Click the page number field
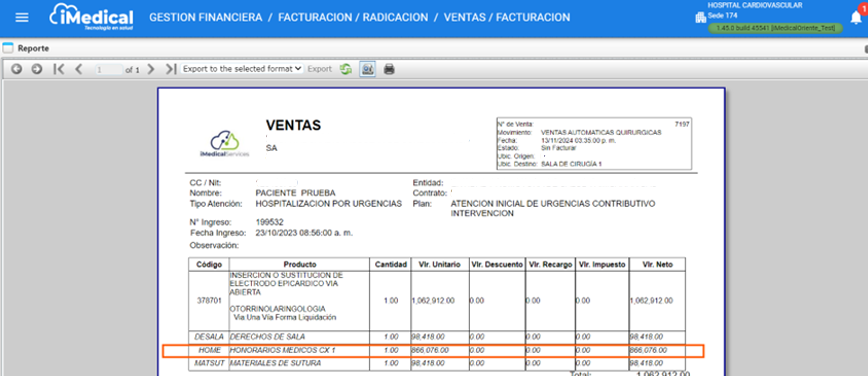 pos(108,70)
